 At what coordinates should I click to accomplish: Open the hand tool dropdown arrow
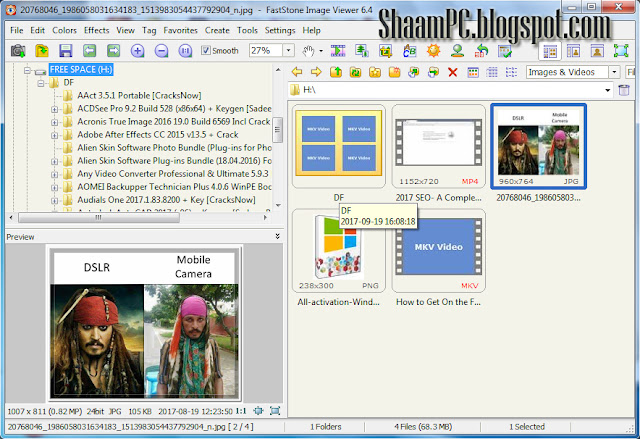click(x=321, y=51)
